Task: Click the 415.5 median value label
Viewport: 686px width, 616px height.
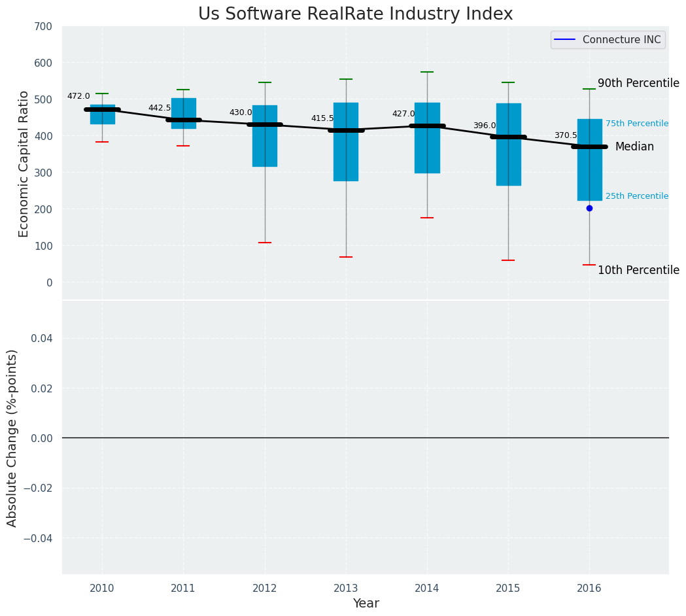Action: click(x=322, y=118)
